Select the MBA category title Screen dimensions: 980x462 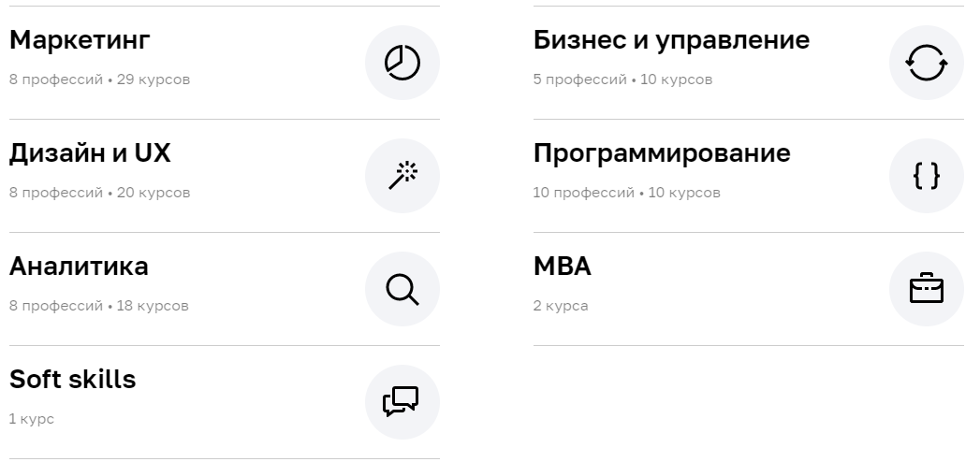562,267
